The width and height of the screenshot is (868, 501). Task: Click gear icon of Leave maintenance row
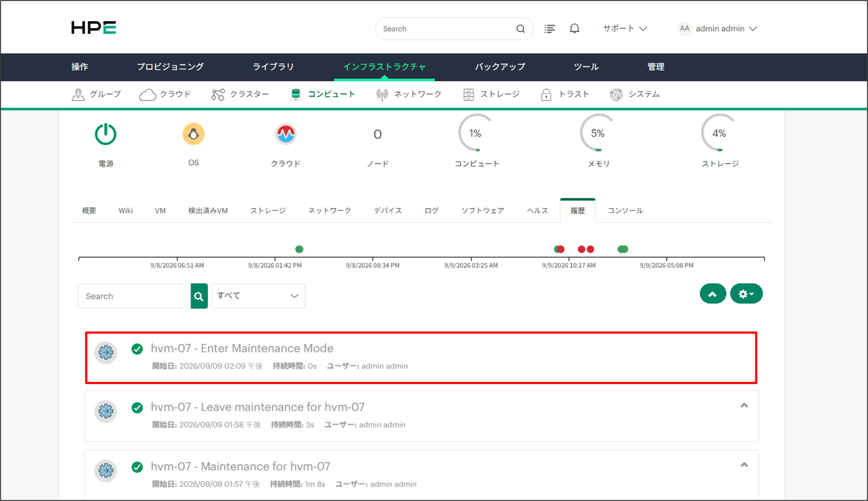coord(106,411)
